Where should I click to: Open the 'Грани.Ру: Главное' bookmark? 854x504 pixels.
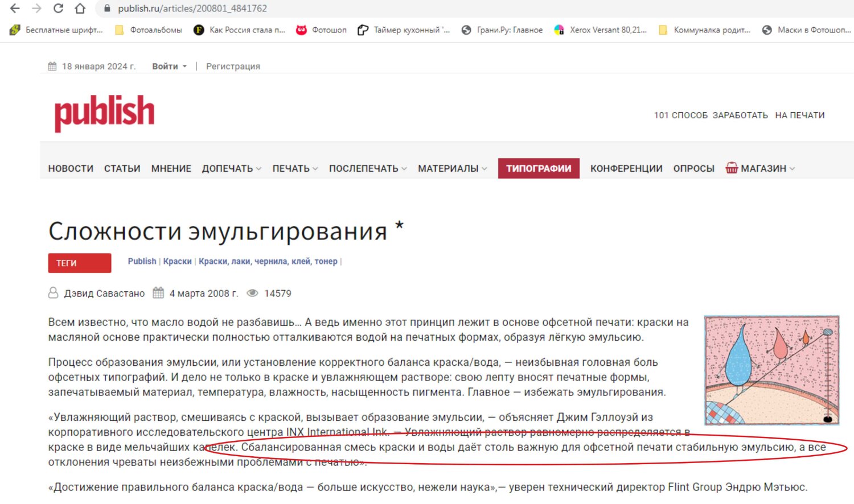pyautogui.click(x=502, y=30)
